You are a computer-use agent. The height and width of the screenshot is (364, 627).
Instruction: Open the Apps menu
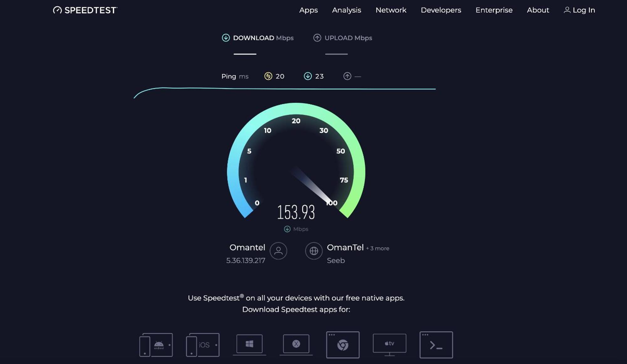[308, 10]
